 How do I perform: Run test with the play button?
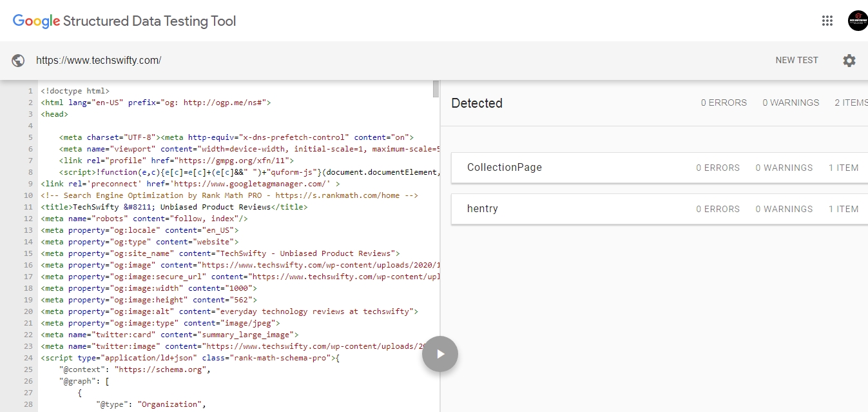[x=440, y=354]
